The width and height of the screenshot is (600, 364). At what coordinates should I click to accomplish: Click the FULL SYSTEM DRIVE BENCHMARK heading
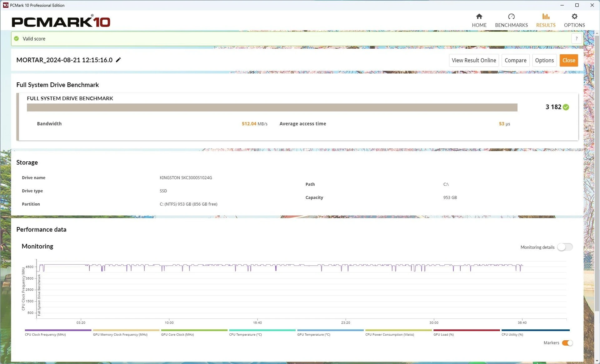point(70,98)
